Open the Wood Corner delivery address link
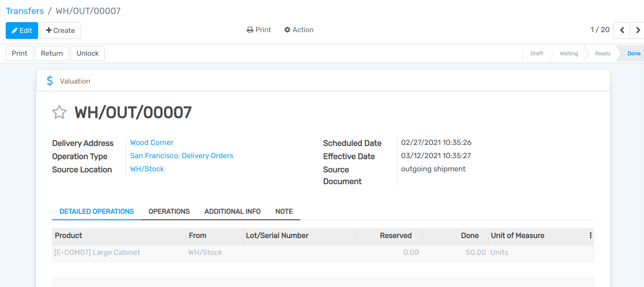 152,142
